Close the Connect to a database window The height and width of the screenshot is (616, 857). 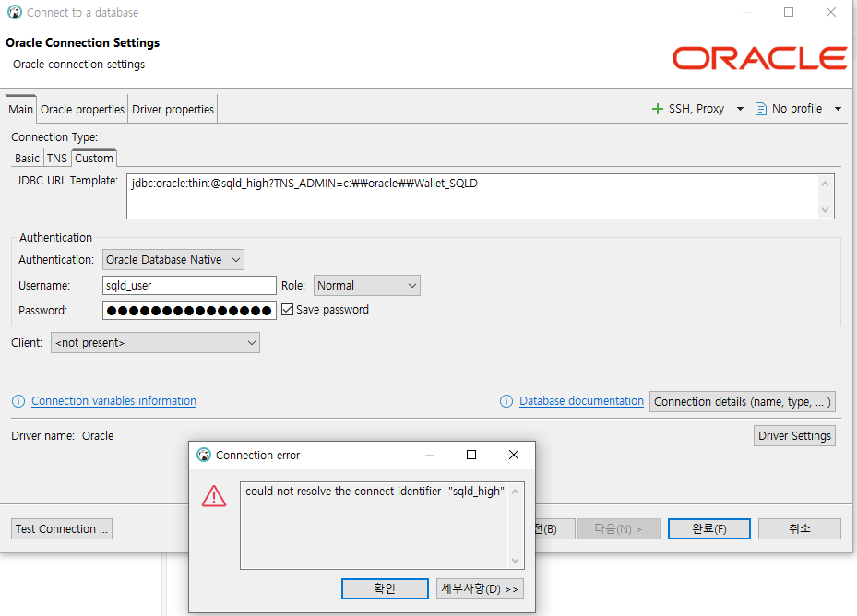pos(831,12)
